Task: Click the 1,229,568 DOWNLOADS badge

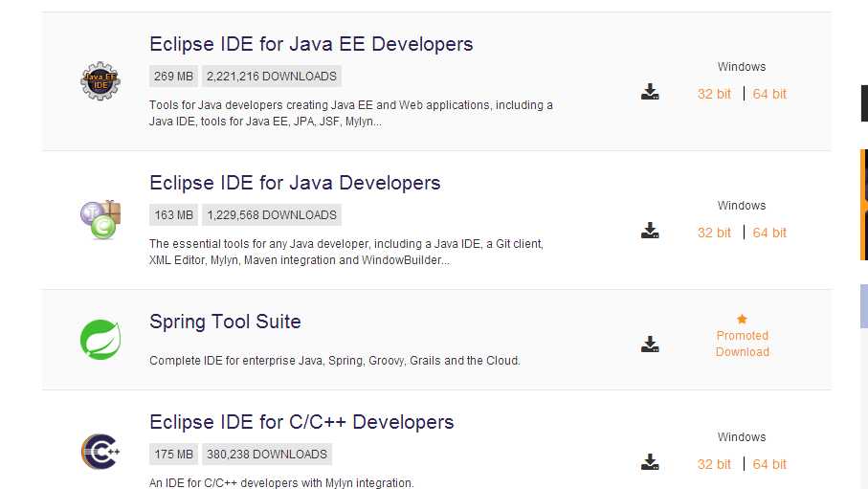Action: [x=272, y=215]
